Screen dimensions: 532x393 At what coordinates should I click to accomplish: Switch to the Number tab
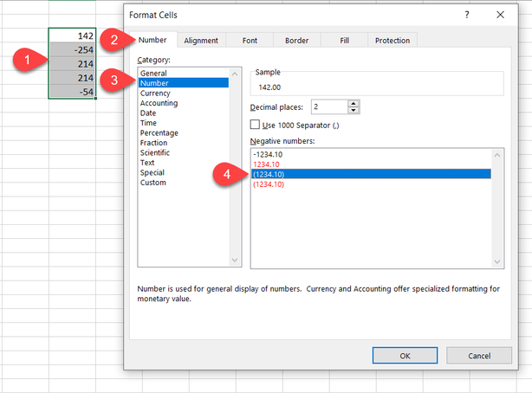click(x=152, y=40)
